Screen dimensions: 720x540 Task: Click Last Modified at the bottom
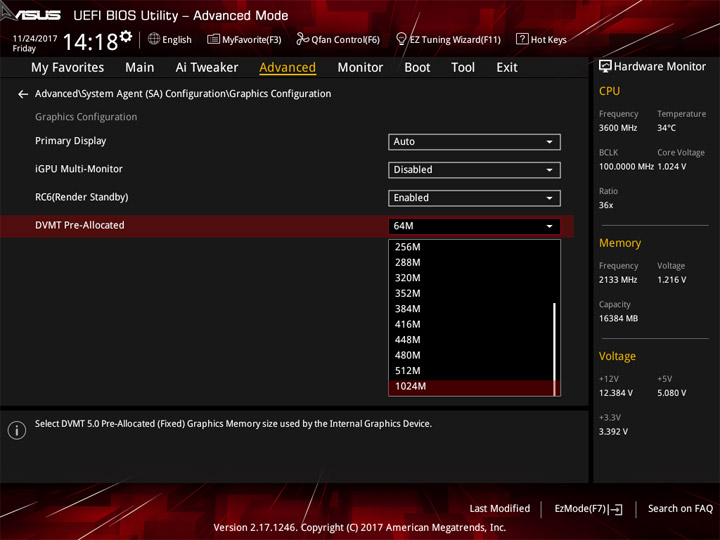point(500,509)
